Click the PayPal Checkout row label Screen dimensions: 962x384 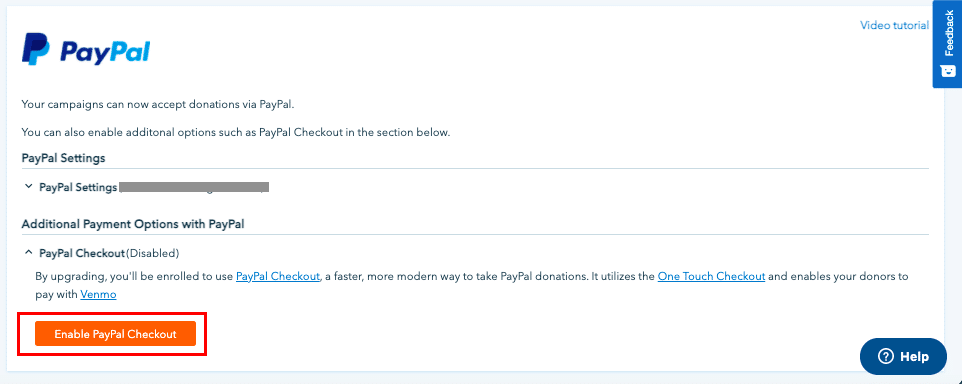coord(82,253)
